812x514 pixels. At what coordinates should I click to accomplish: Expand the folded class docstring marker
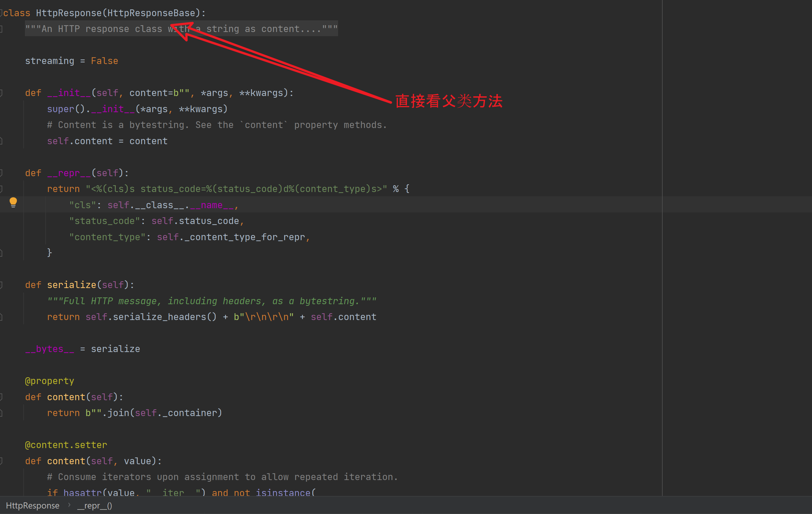pos(1,29)
